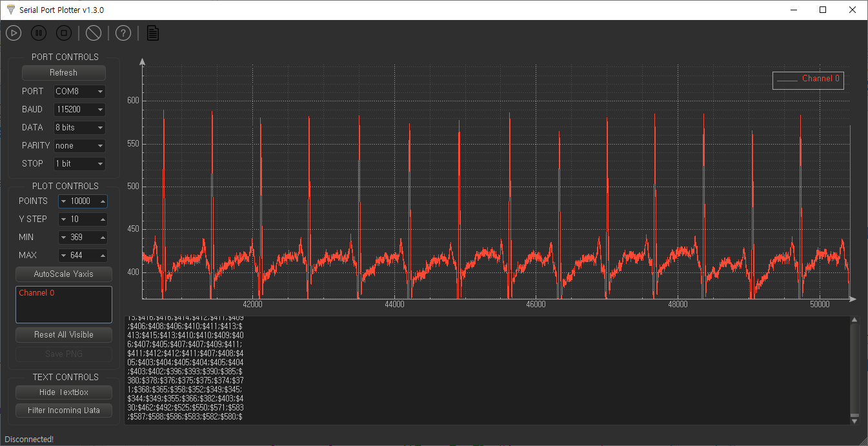Click the 600 label on the Y axis

[x=134, y=101]
